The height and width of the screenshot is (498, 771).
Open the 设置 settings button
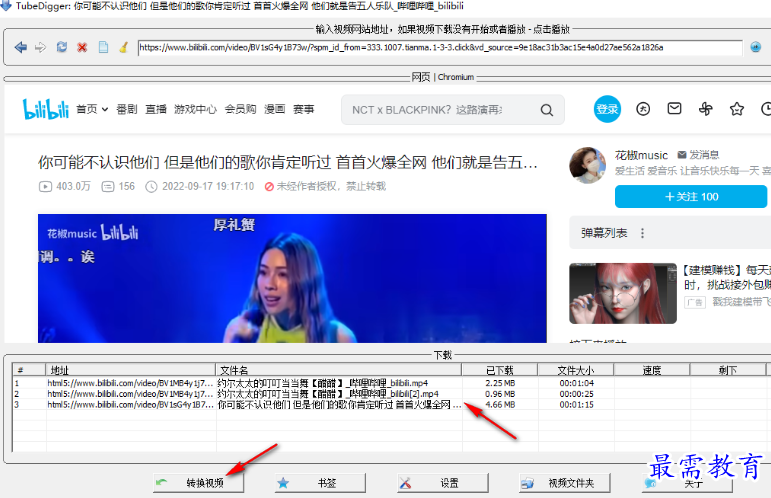443,483
